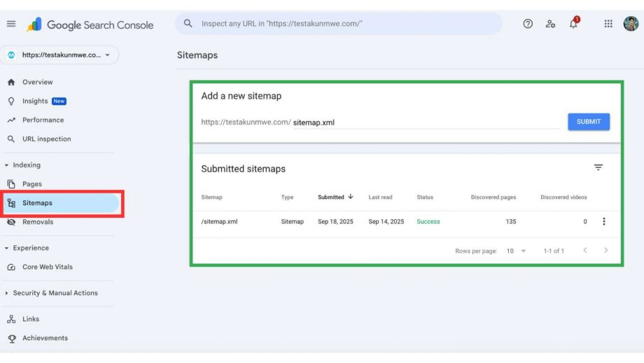The image size is (644, 363).
Task: Click the Core Web Vitals gauge icon
Action: point(11,267)
